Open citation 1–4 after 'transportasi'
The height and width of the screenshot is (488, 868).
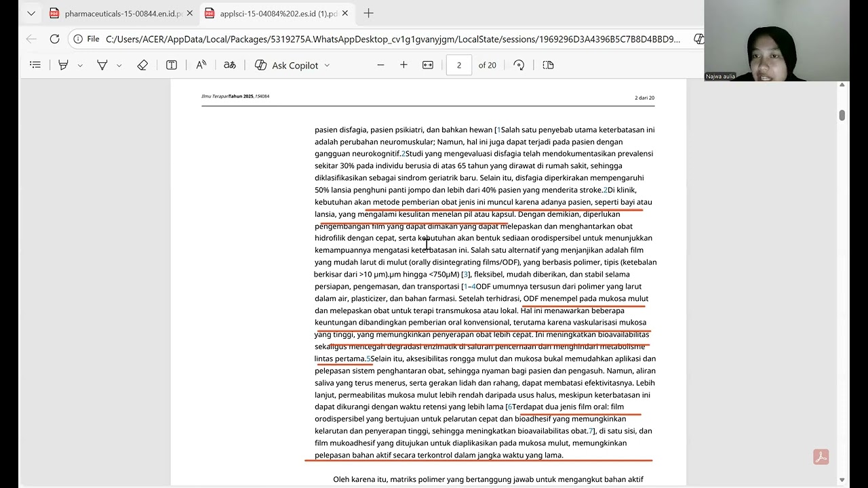470,287
